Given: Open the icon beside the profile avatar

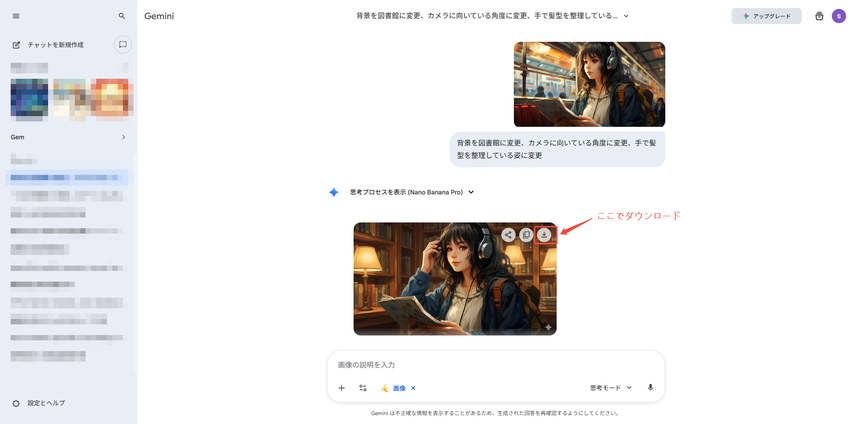Looking at the screenshot, I should (819, 16).
